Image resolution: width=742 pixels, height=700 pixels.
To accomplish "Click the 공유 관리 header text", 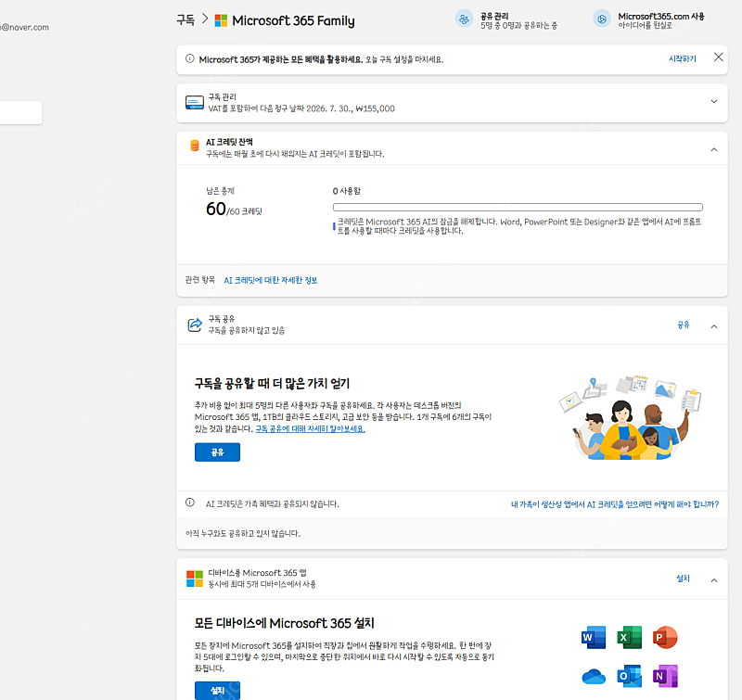I will pos(494,16).
